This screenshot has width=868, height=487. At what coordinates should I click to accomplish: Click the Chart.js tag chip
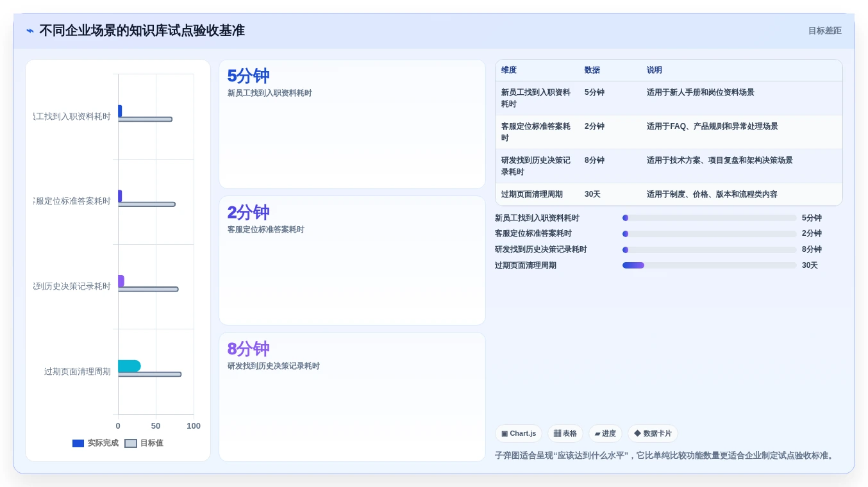519,434
